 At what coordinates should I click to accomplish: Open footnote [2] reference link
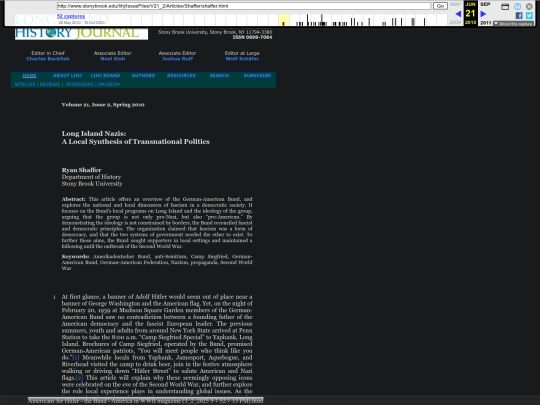click(x=80, y=378)
